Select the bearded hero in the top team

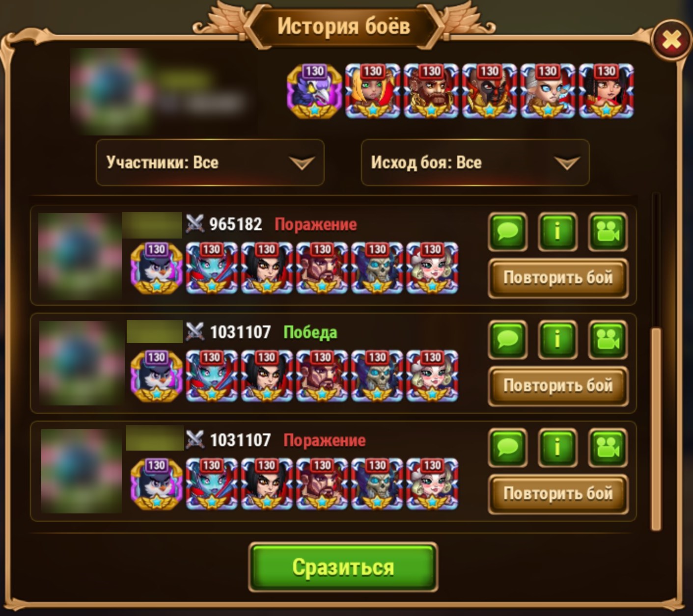click(x=431, y=91)
